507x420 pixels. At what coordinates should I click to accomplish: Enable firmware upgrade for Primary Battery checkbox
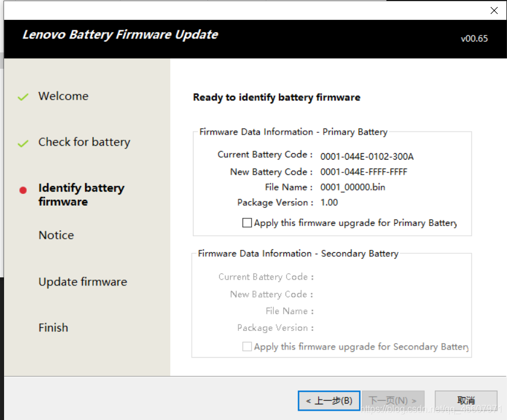[x=247, y=223]
